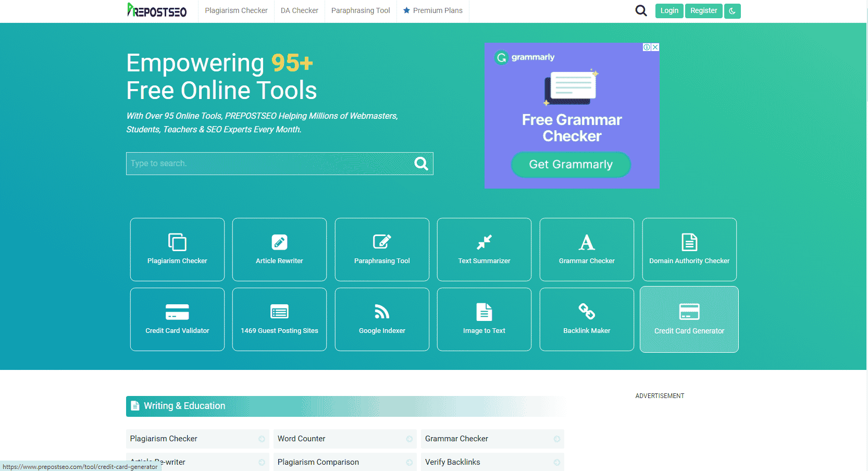Click the Login button
868x471 pixels.
[x=669, y=10]
